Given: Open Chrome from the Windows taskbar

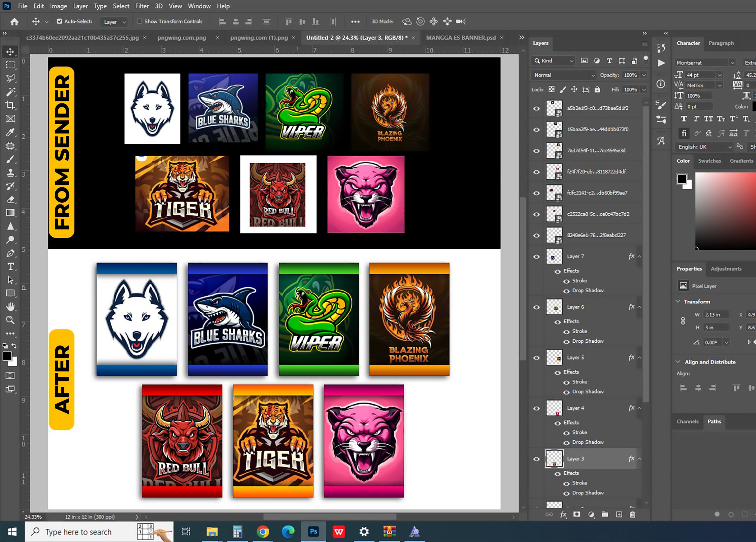Looking at the screenshot, I should (x=263, y=532).
